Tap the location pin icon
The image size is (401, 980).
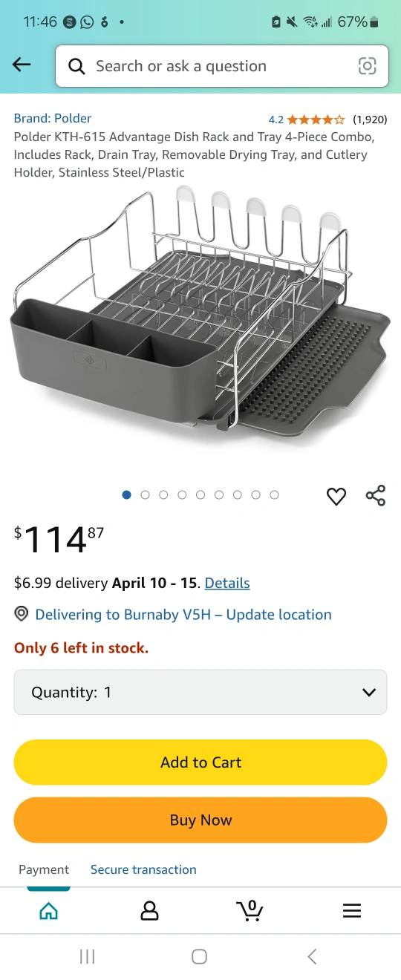tap(22, 614)
